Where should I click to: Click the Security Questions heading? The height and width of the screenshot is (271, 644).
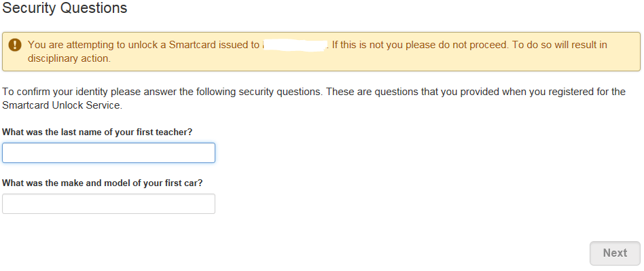pos(65,7)
